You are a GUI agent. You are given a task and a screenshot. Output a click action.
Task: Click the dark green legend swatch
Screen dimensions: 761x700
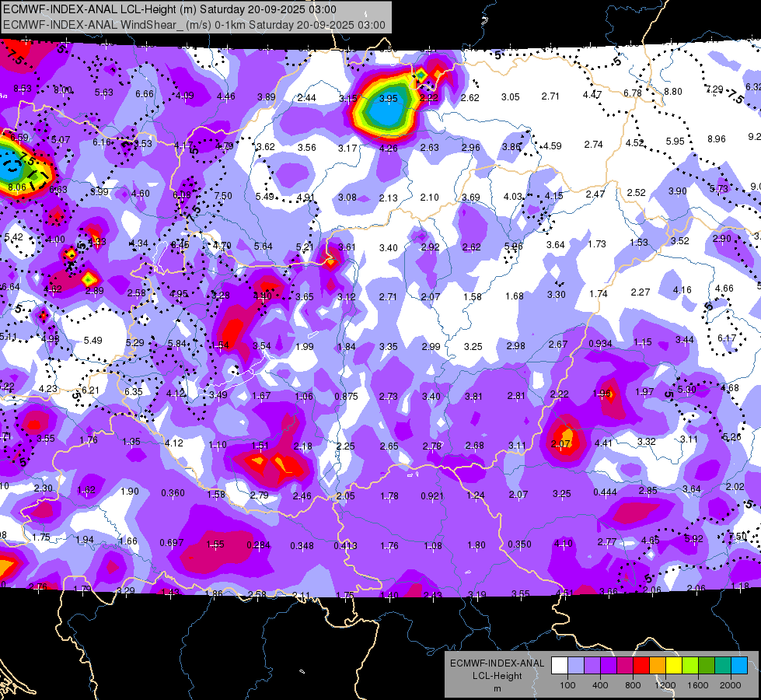coord(707,666)
